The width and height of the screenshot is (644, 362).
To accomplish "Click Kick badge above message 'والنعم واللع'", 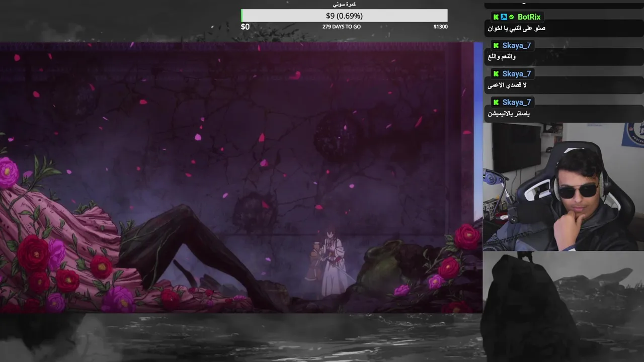I will (496, 45).
